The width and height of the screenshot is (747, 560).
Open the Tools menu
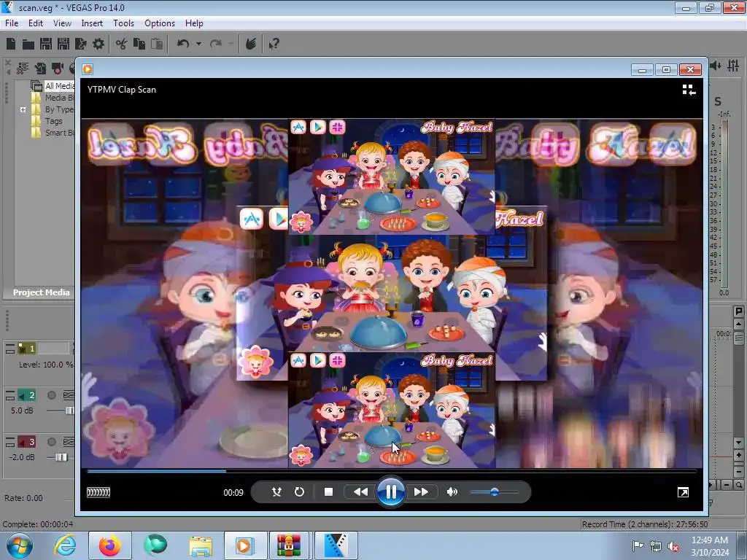pos(123,23)
